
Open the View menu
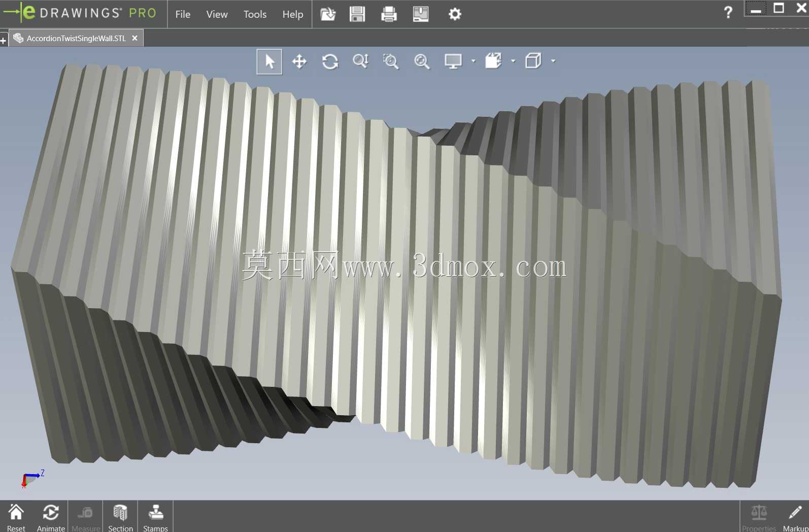[217, 14]
